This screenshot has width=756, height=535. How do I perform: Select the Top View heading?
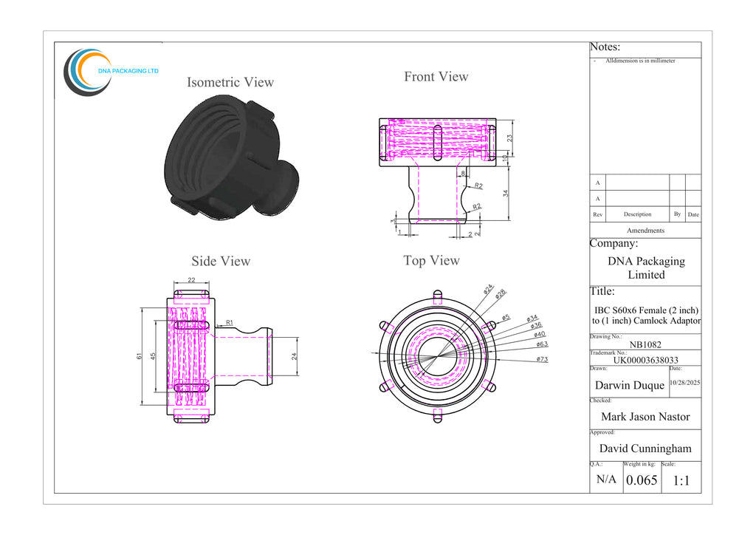tap(431, 261)
